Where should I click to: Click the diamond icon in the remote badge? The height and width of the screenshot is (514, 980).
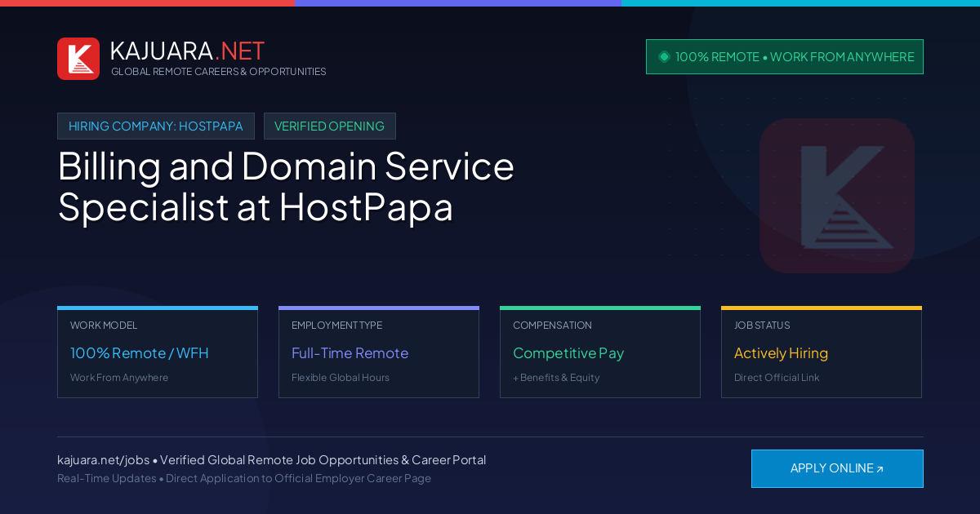click(x=664, y=56)
